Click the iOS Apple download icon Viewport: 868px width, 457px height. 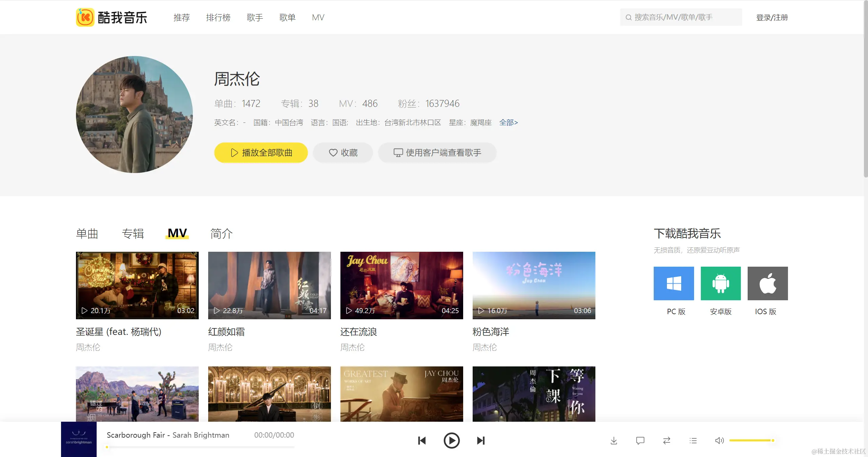[x=767, y=283]
